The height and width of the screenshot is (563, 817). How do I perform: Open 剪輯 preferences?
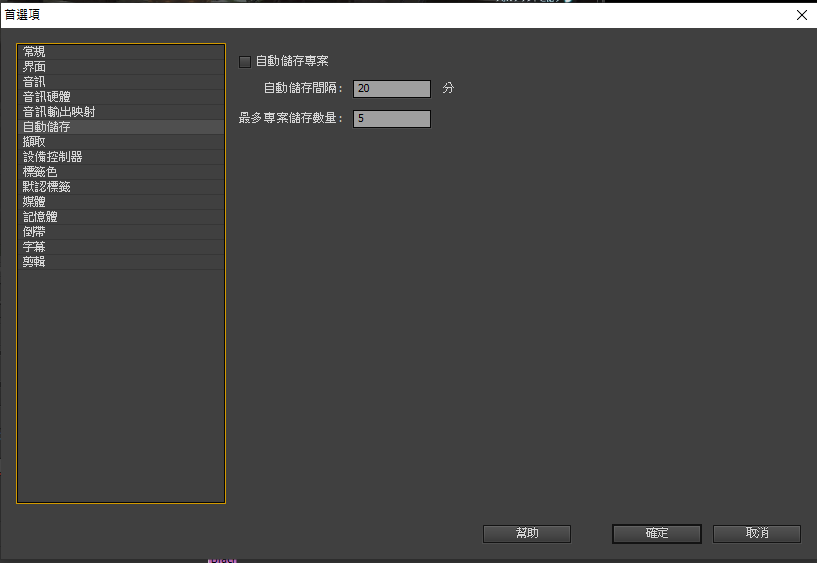click(x=121, y=262)
